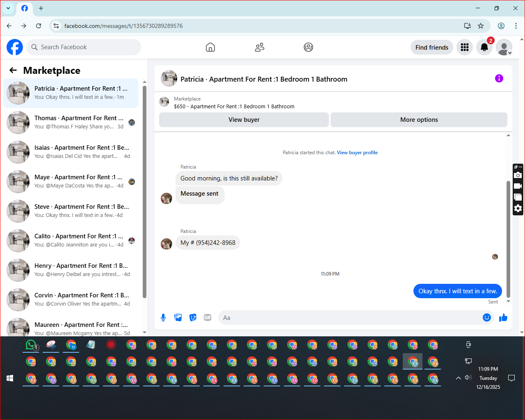Open the gear settings on floating toolbar
Image resolution: width=525 pixels, height=420 pixels.
(x=518, y=208)
